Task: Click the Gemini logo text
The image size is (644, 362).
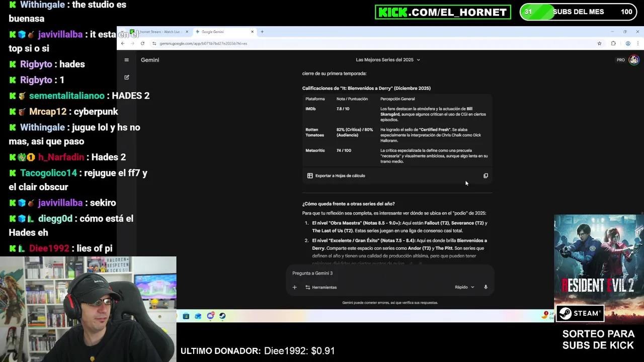Action: coord(150,60)
